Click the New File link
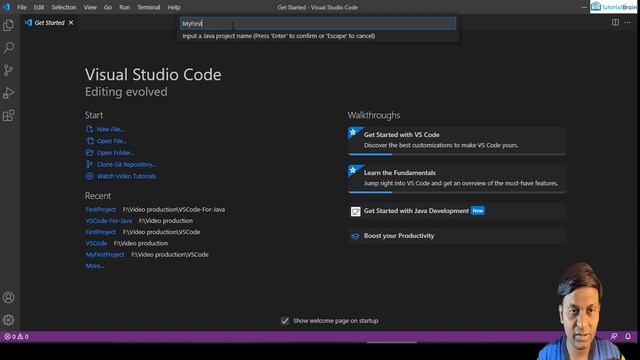The width and height of the screenshot is (640, 360). 110,129
